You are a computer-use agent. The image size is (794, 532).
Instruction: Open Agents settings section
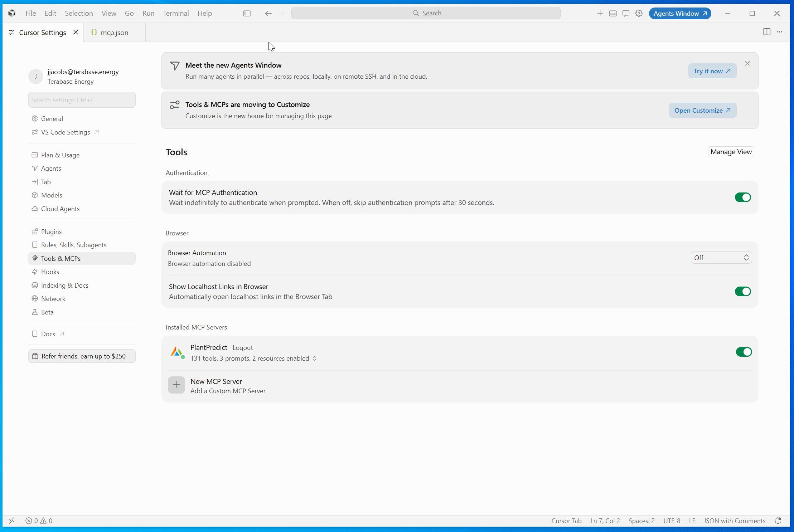point(82,168)
